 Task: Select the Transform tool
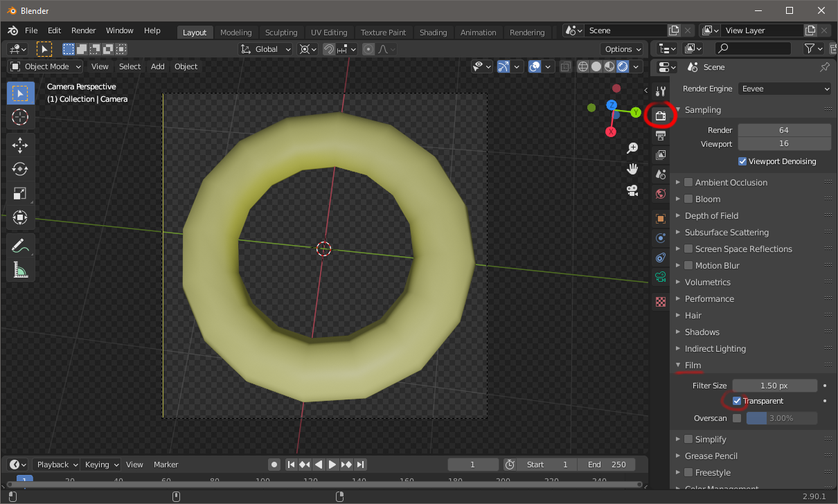click(20, 217)
